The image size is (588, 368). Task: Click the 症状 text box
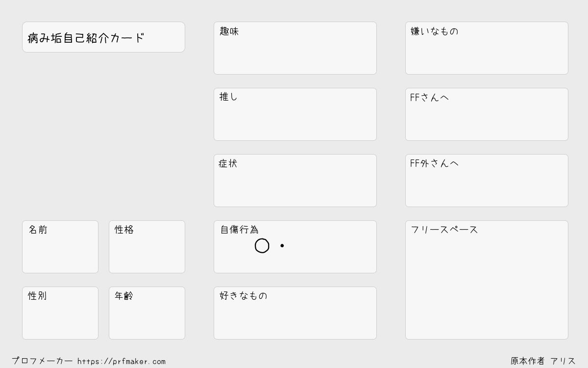pyautogui.click(x=295, y=181)
